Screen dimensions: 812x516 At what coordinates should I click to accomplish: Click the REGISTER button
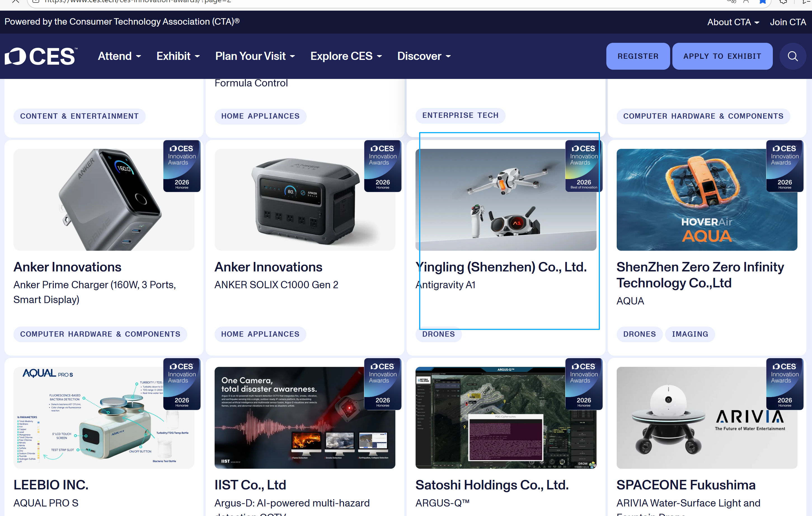638,56
